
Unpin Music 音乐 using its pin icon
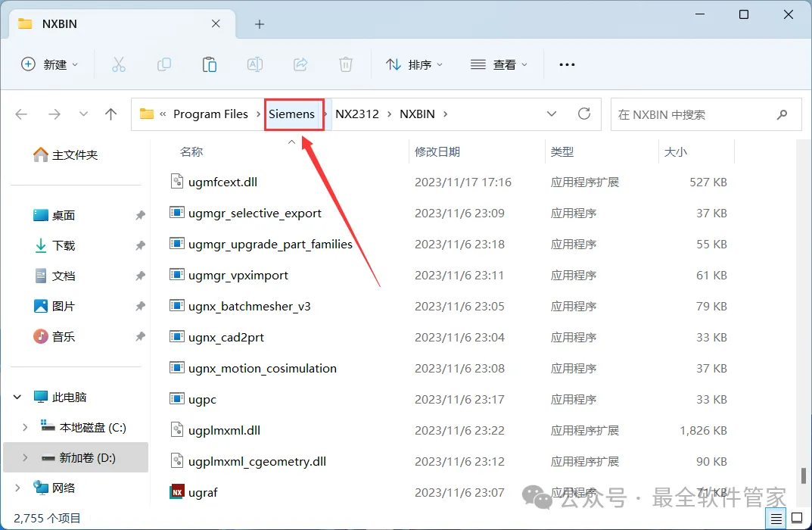140,336
